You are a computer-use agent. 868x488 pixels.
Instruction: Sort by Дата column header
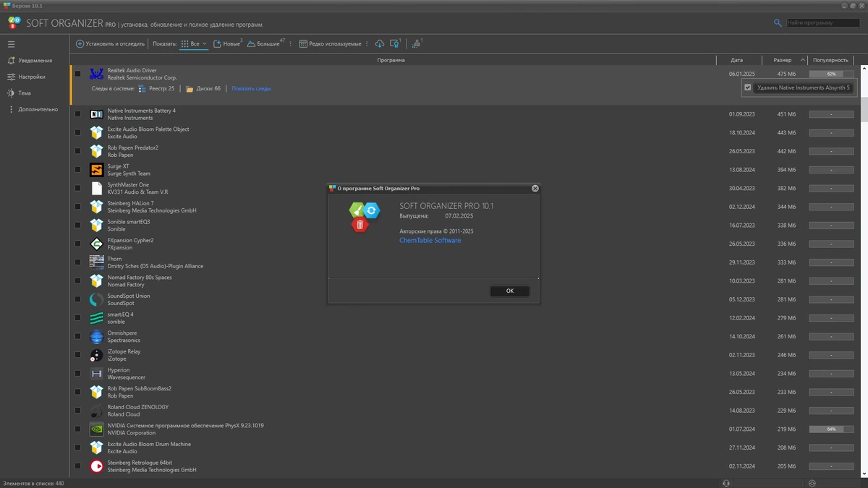point(737,60)
